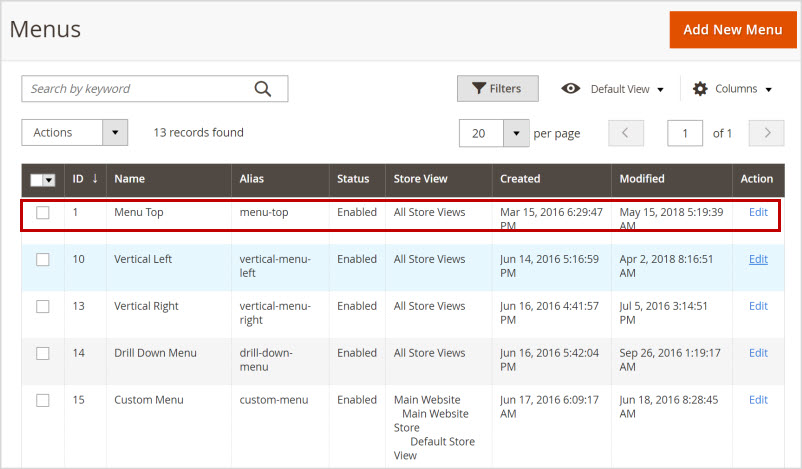Sort table by Modified column header
Viewport: 802px width, 469px height.
coord(642,179)
